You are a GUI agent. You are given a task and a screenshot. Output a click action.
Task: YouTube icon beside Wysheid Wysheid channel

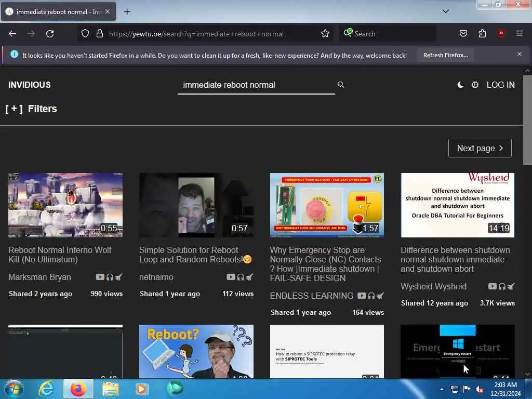tap(493, 286)
